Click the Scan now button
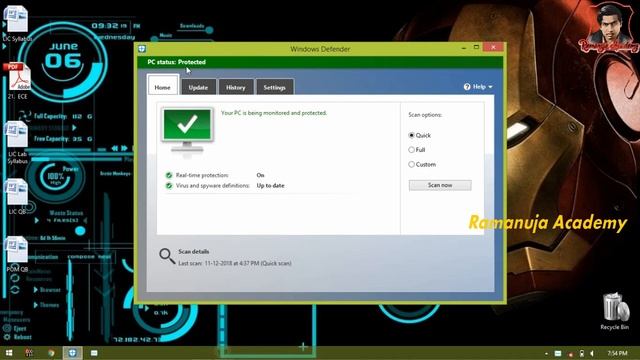 point(440,185)
